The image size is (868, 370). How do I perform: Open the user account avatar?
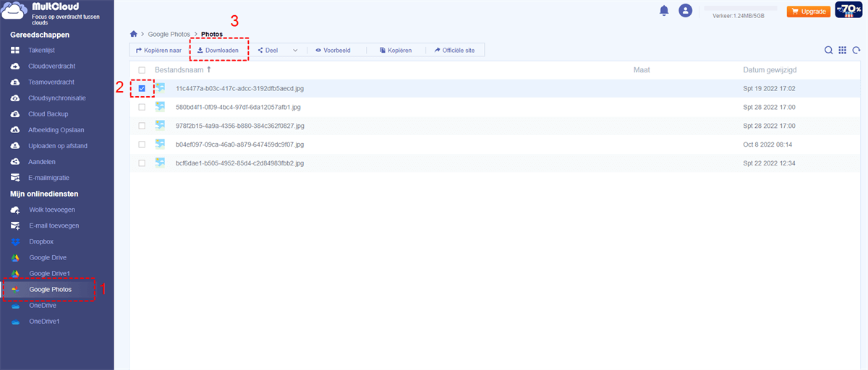click(x=685, y=11)
